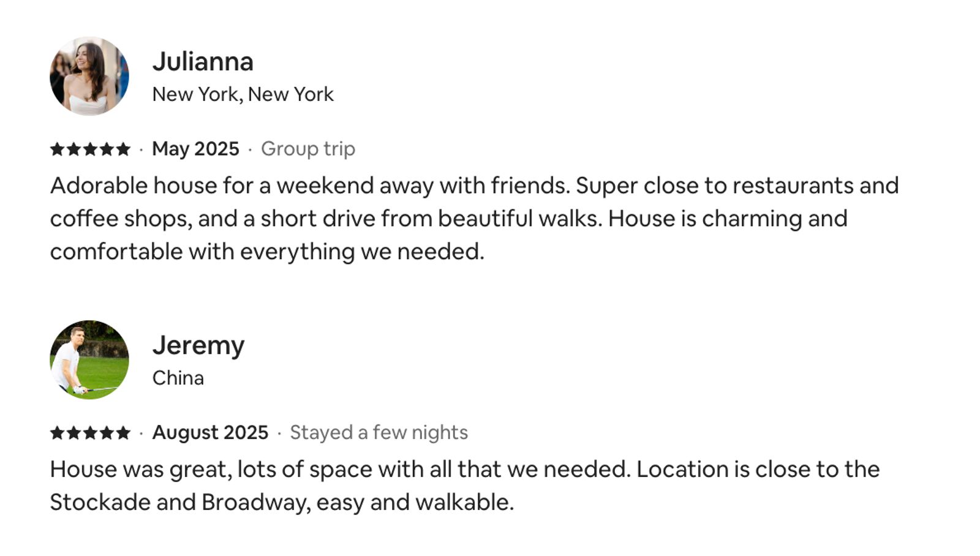Image resolution: width=980 pixels, height=556 pixels.
Task: Click the reviewer name Julianna
Action: tap(203, 62)
